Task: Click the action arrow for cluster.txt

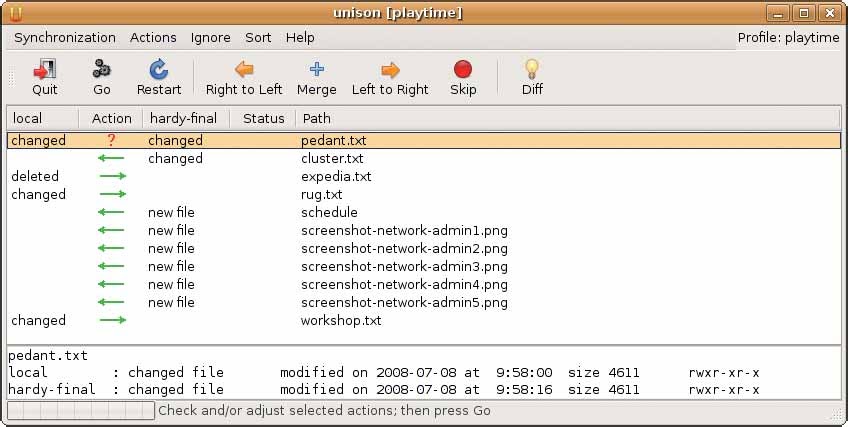Action: [x=111, y=158]
